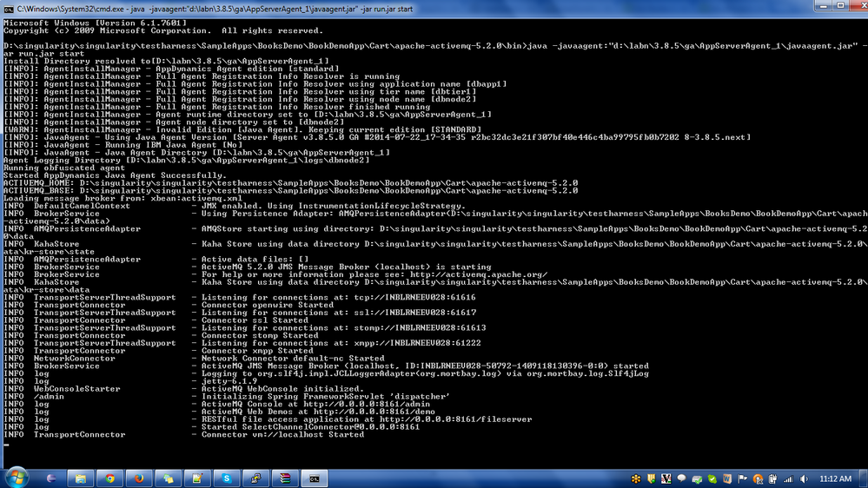Click the 'Microsoft Windows [Version 6.1.7601]' line
This screenshot has height=488, width=868.
point(96,23)
